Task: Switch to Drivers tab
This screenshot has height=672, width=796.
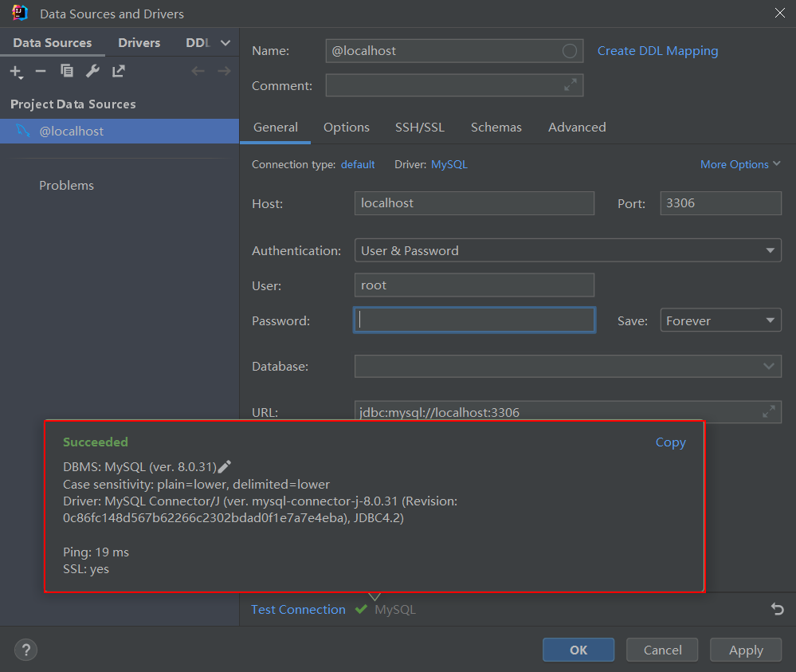Action: [139, 43]
